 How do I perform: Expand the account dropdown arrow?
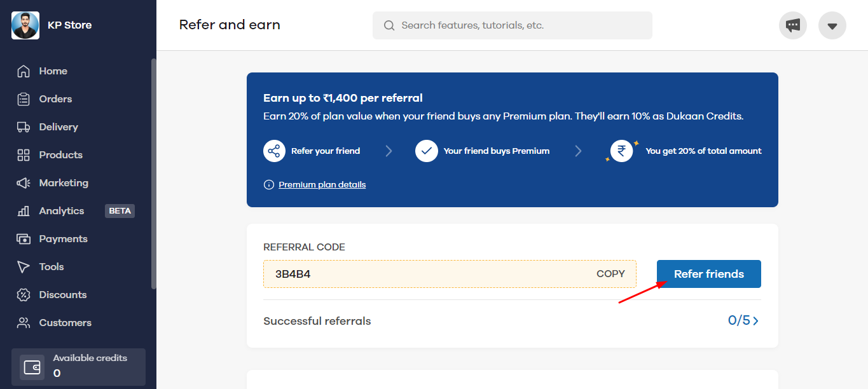point(832,26)
